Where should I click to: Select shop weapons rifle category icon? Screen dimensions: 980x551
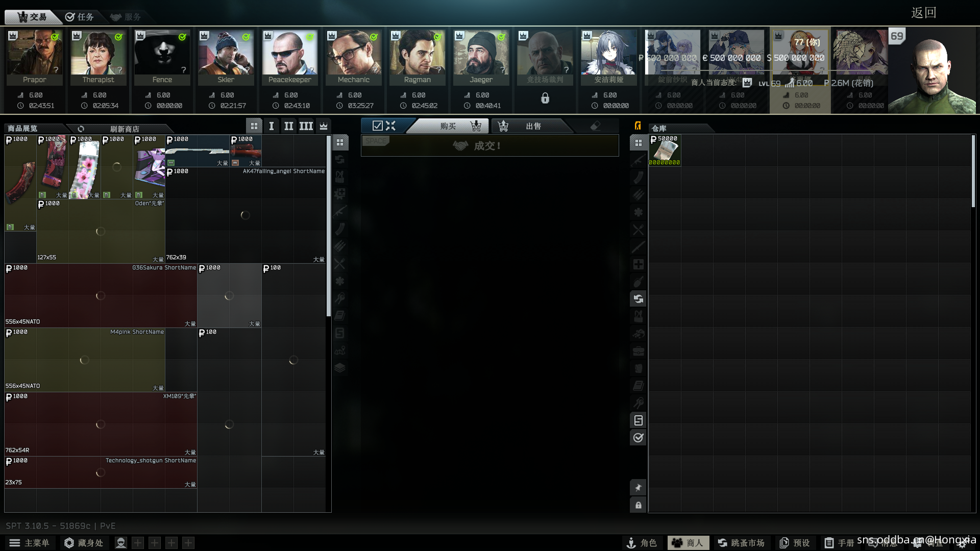pos(340,212)
